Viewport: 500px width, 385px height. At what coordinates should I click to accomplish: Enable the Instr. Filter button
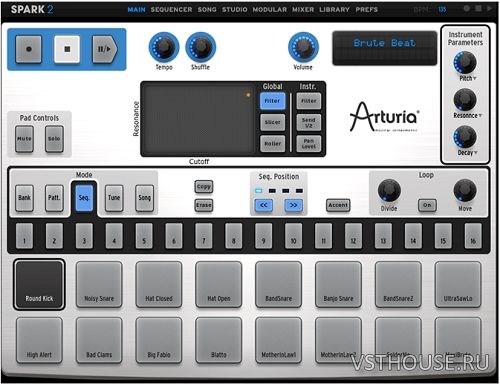click(309, 101)
